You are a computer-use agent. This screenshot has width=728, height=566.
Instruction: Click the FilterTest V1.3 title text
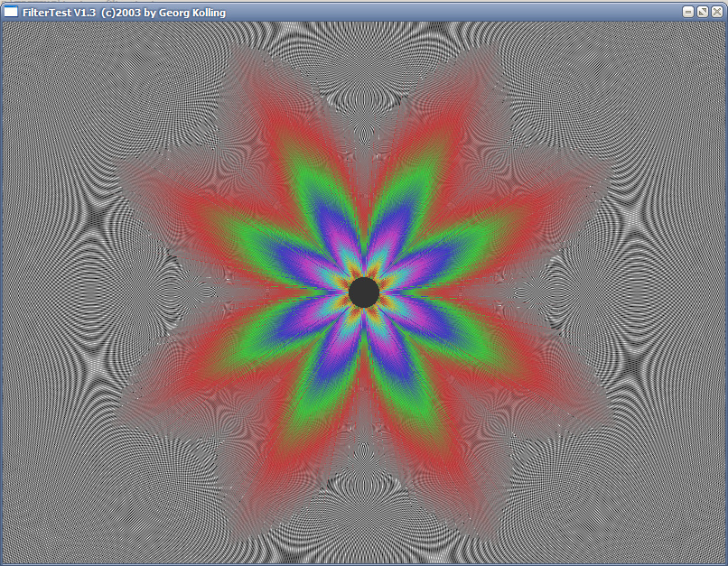pos(124,13)
